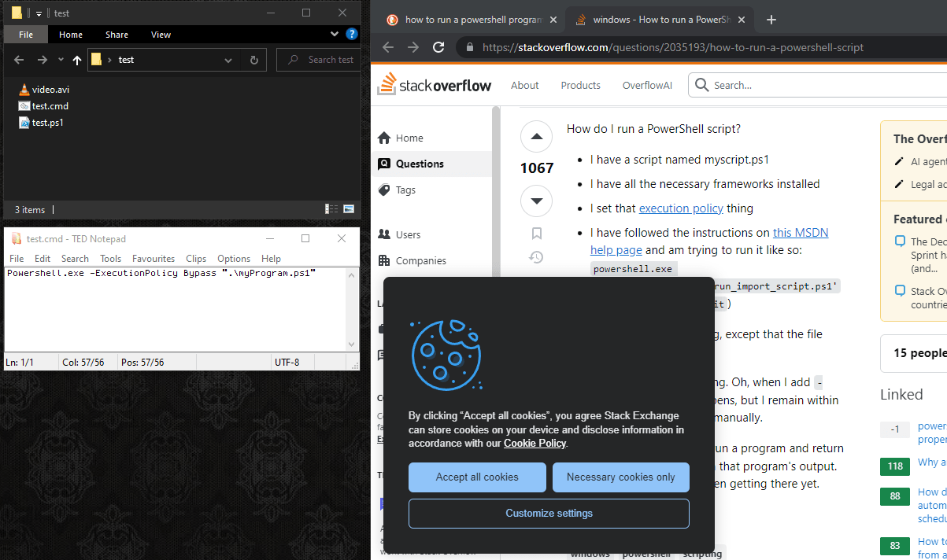947x560 pixels.
Task: Go up one folder level in Explorer
Action: (x=76, y=60)
